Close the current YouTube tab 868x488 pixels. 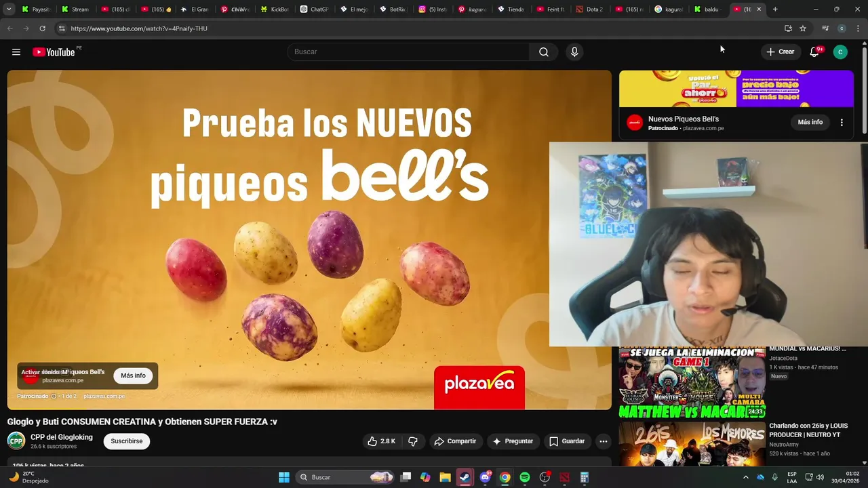(x=759, y=9)
